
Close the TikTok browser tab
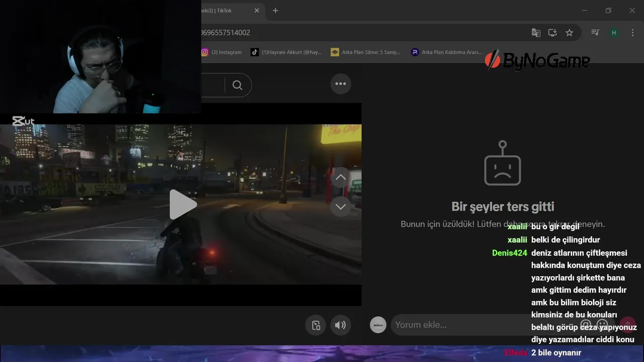tap(257, 11)
